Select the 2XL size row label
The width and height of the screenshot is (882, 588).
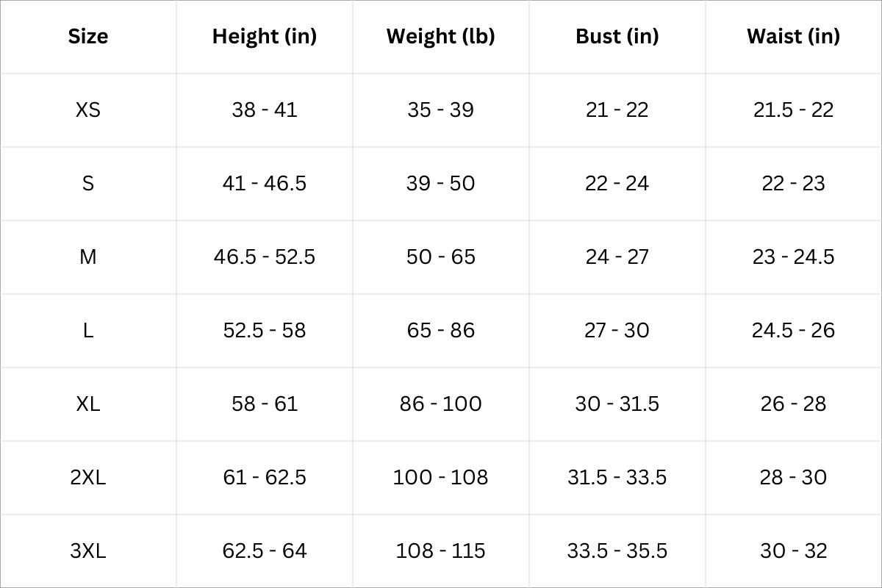88,477
